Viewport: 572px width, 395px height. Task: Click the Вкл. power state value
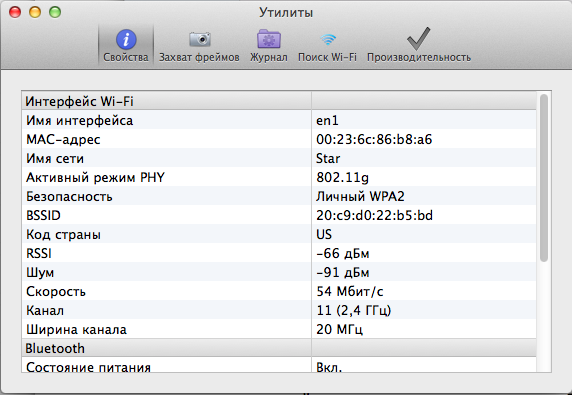329,367
